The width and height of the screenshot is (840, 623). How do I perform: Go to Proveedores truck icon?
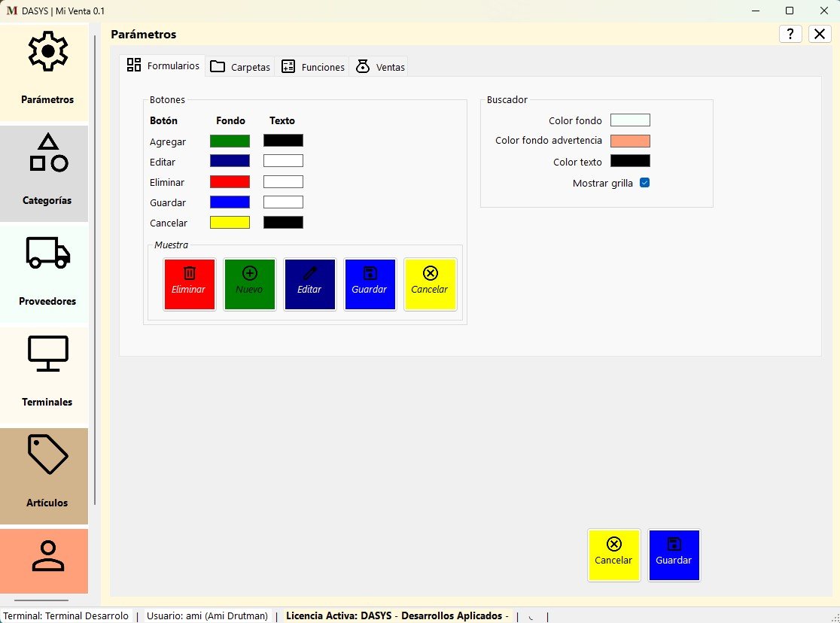[x=47, y=253]
